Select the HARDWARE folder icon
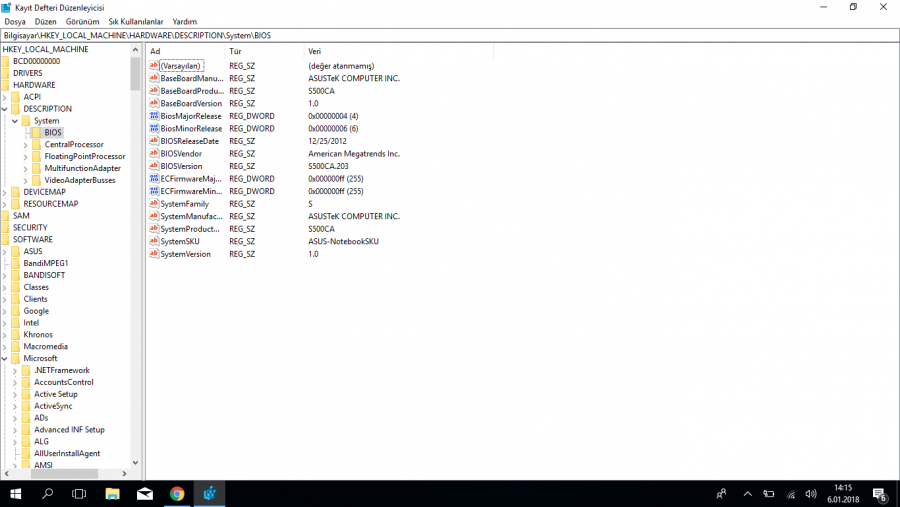900x507 pixels. [x=5, y=85]
